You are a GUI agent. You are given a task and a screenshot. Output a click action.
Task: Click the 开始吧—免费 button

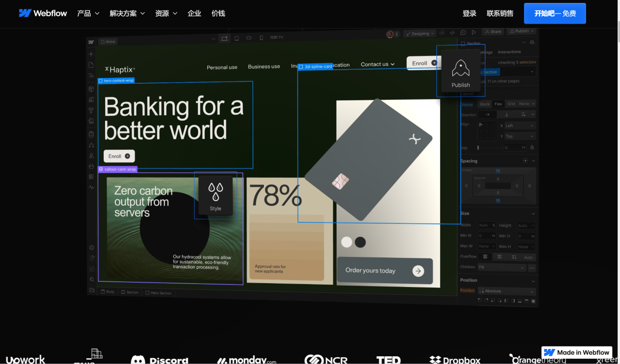[x=555, y=14]
